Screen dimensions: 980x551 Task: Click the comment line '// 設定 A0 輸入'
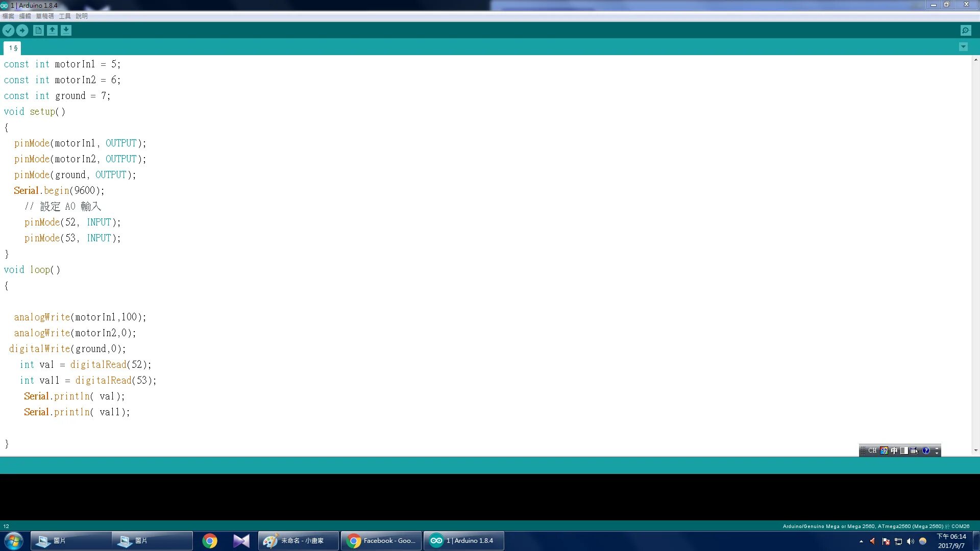[x=63, y=207]
